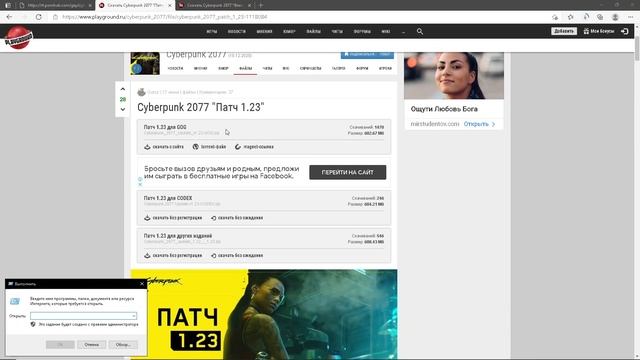Open browser settings ellipsis menu
640x360 pixels.
(x=631, y=17)
